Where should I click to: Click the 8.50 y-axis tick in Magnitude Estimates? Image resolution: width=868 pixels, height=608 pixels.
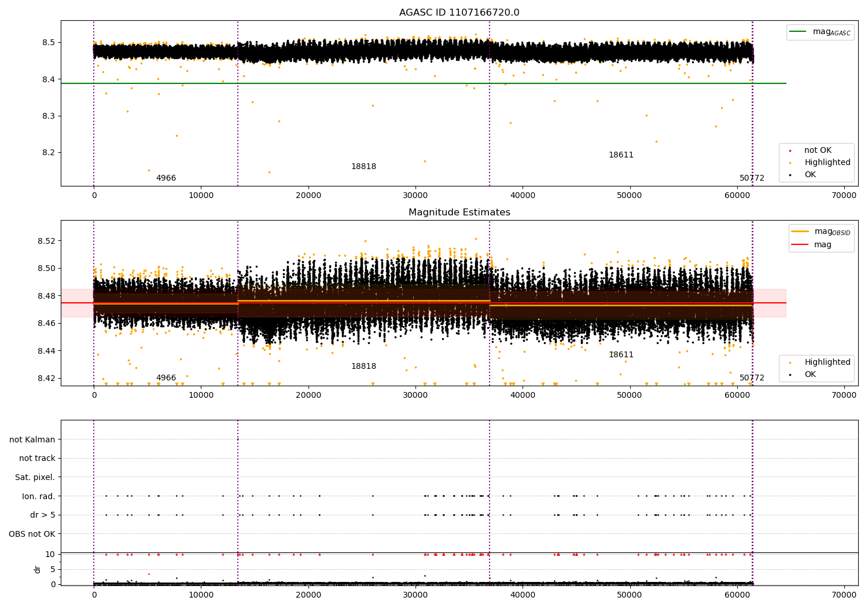click(x=46, y=268)
